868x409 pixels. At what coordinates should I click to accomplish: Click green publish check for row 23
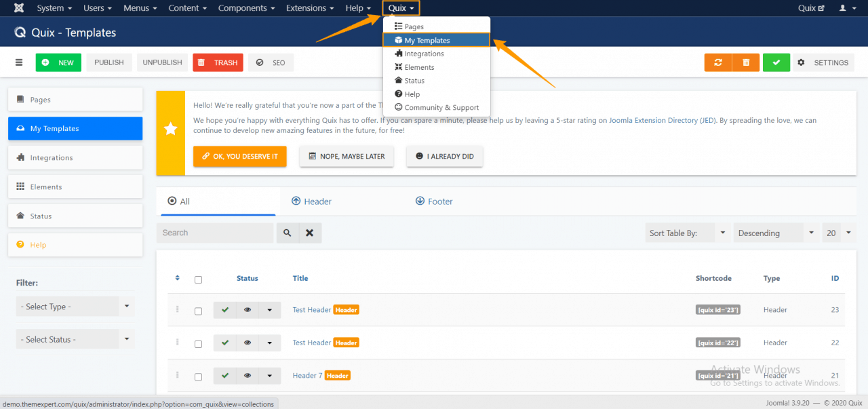tap(225, 310)
